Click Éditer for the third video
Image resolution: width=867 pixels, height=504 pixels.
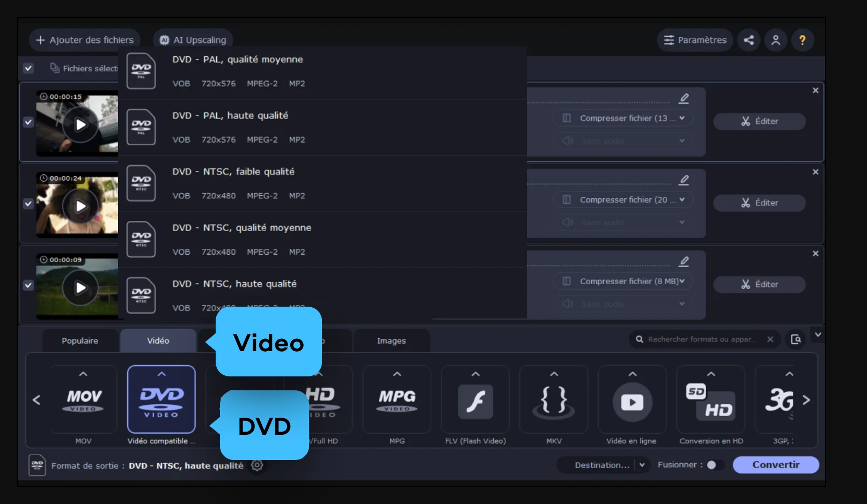[x=759, y=284]
